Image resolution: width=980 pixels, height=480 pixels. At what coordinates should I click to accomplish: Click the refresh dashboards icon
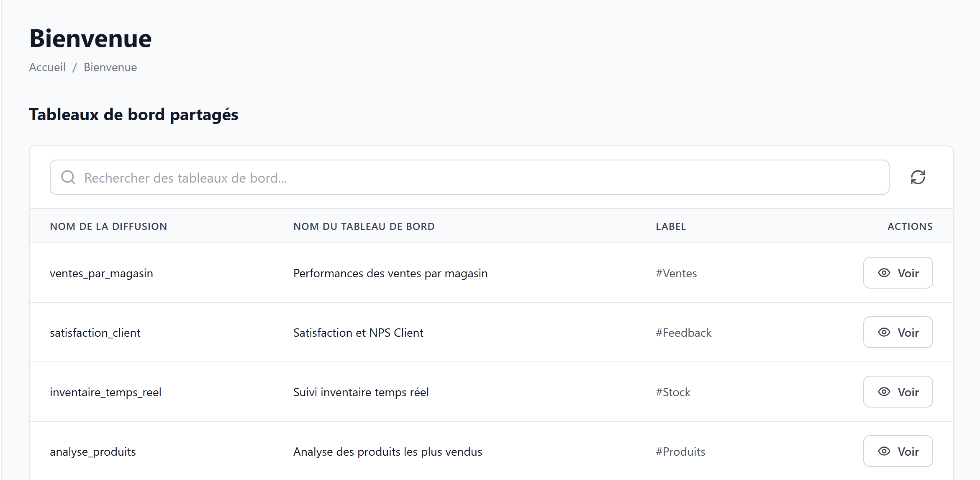[918, 177]
